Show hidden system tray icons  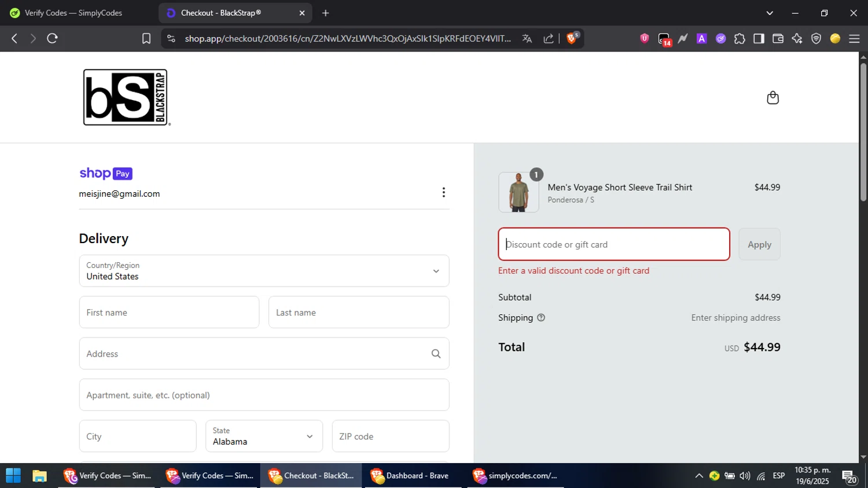point(699,476)
